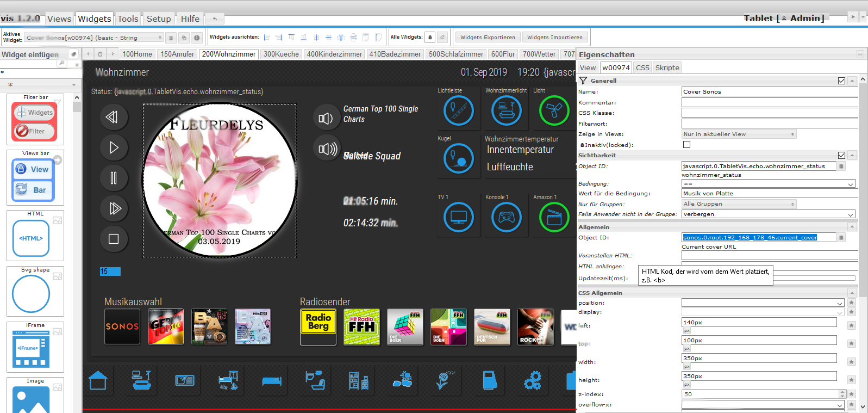
Task: Open the Hilfe menu
Action: (x=190, y=19)
